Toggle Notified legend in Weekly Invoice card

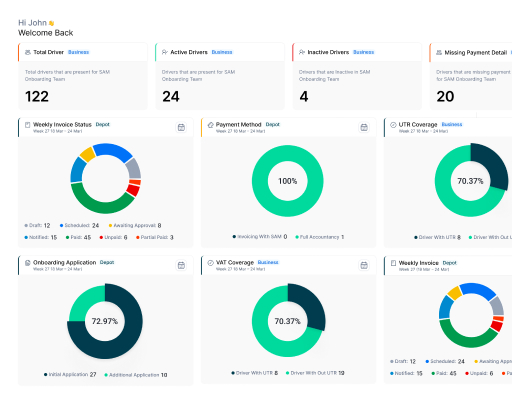point(406,373)
